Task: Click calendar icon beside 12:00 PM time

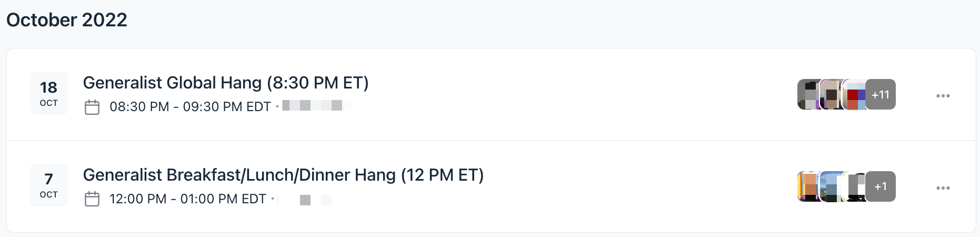Action: pyautogui.click(x=92, y=199)
